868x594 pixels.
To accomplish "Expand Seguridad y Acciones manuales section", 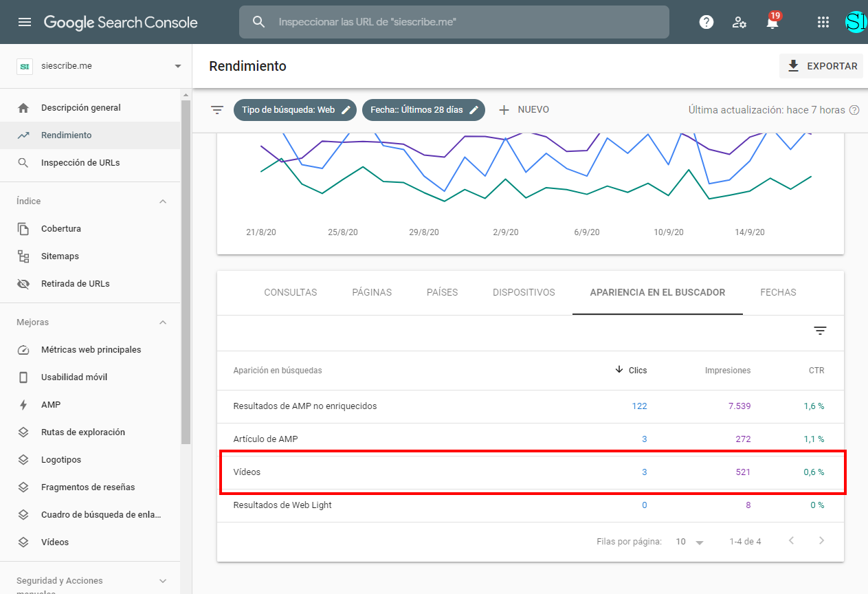I will point(163,581).
